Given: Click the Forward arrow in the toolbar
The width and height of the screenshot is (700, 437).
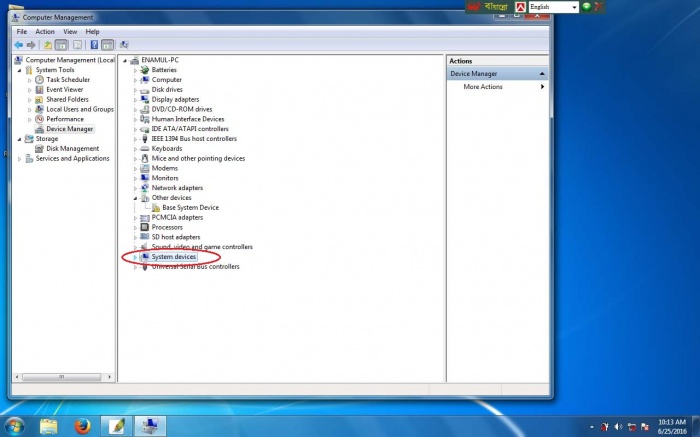Looking at the screenshot, I should point(32,45).
